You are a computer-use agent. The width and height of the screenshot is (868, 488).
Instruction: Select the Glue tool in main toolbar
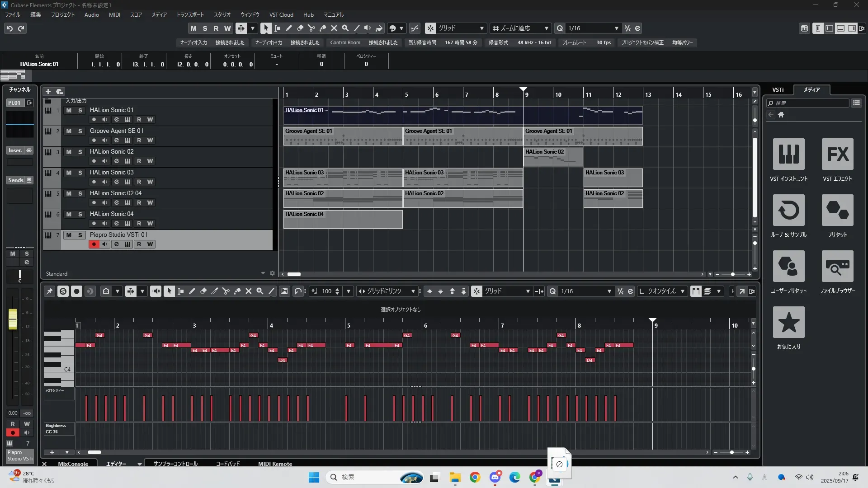pos(323,28)
